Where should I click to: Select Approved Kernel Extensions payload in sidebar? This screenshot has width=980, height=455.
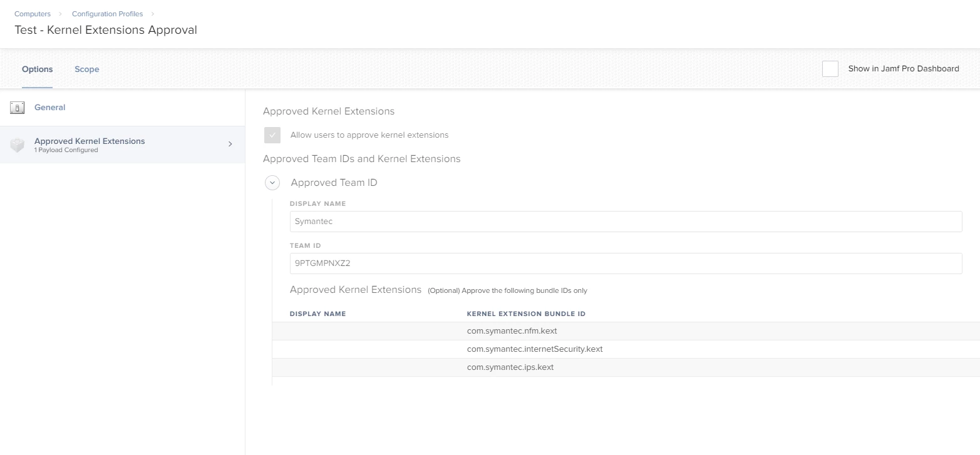coord(123,145)
